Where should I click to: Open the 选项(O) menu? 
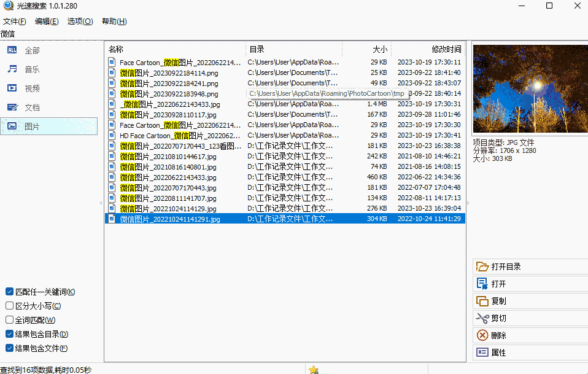pos(80,21)
